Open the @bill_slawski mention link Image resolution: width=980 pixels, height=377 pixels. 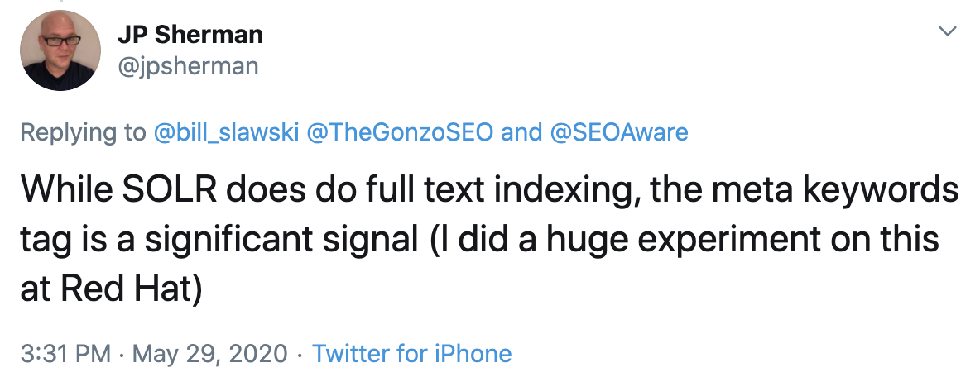pos(226,132)
